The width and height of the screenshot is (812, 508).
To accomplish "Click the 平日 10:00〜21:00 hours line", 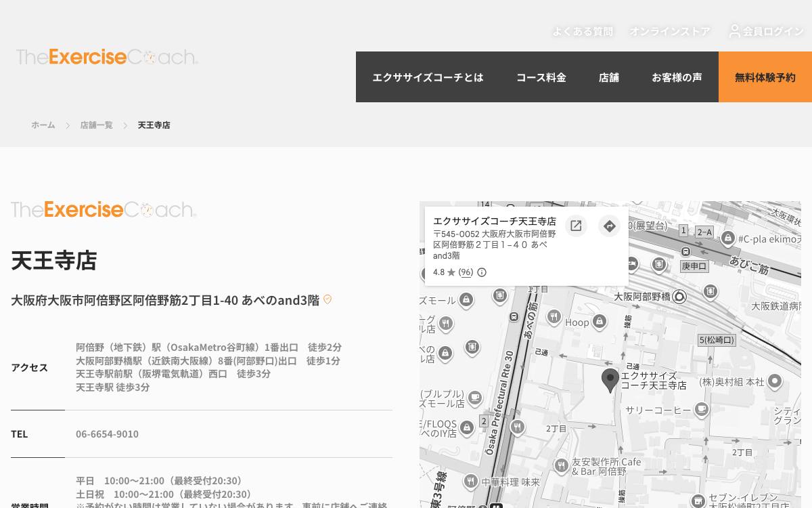I will pyautogui.click(x=159, y=481).
